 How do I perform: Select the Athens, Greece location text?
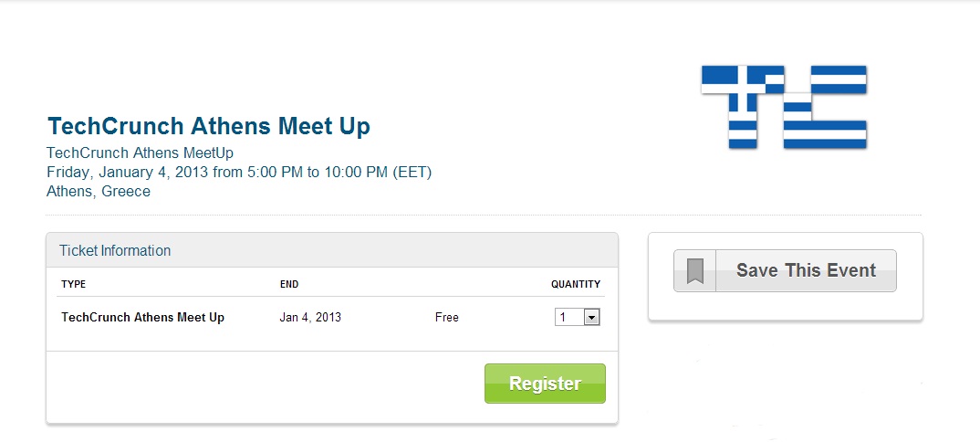pos(99,192)
